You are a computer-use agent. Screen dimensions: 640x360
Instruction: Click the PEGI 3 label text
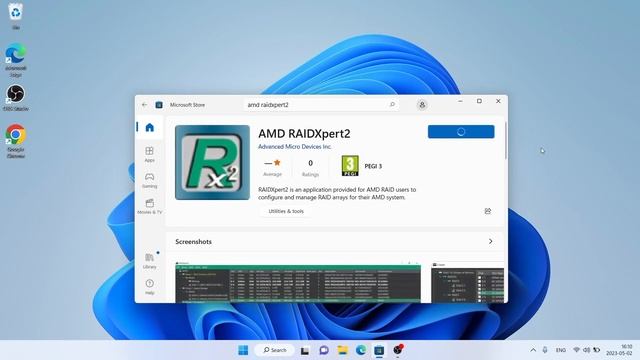pyautogui.click(x=373, y=166)
